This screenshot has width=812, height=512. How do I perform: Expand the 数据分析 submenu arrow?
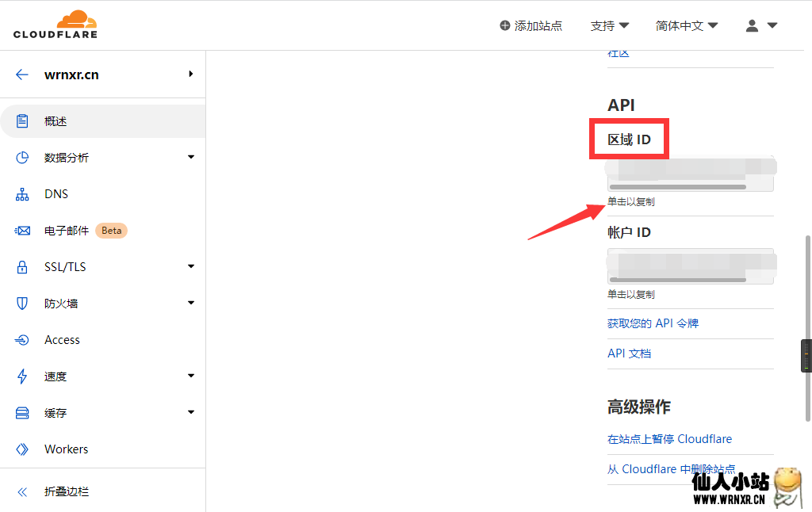click(191, 157)
